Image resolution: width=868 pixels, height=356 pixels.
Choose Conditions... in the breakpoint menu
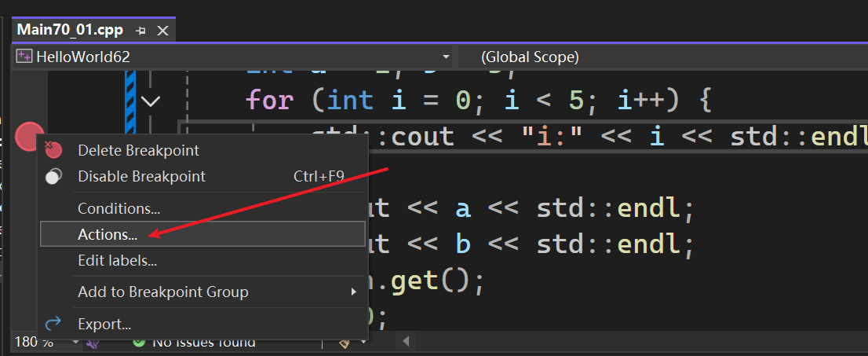click(x=119, y=208)
